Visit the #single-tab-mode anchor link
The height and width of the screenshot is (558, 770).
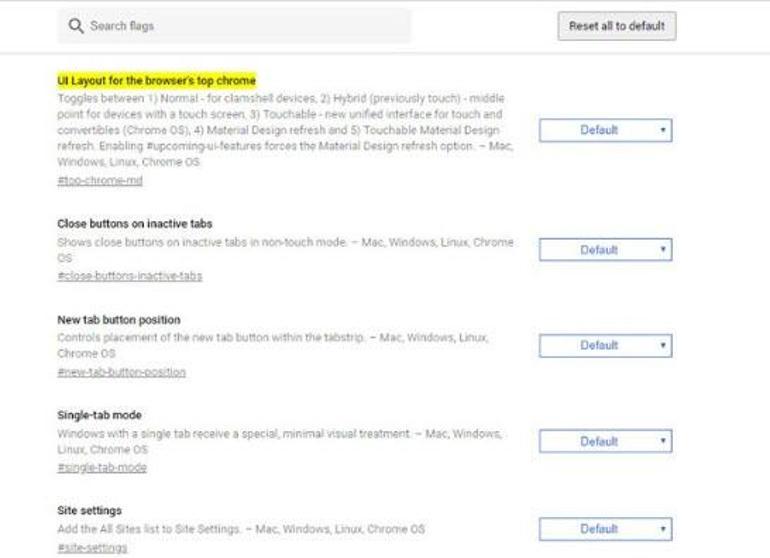coord(102,467)
